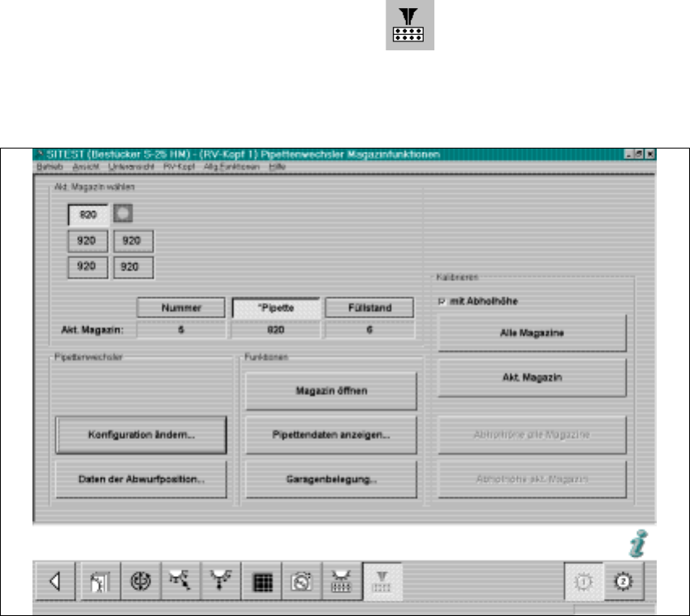
Task: Click the Akt. Magazin pipette value 820
Action: [276, 330]
